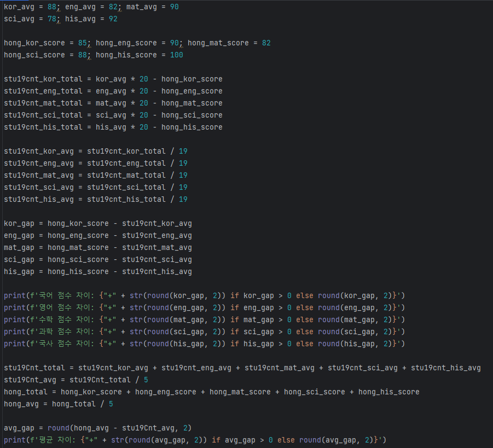Click hong_mat_score in its assignment to 82

pos(218,43)
